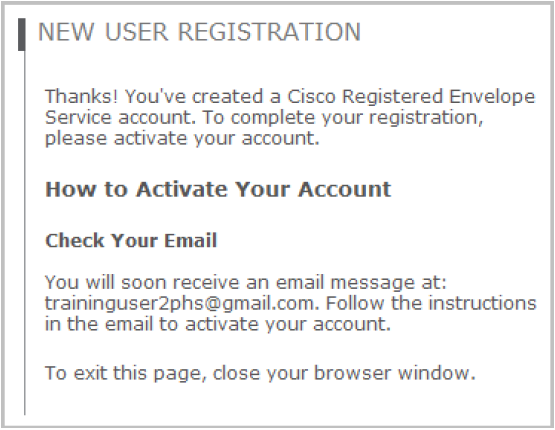The width and height of the screenshot is (555, 430).
Task: Click the 'close your browser window' phrase
Action: coord(344,373)
